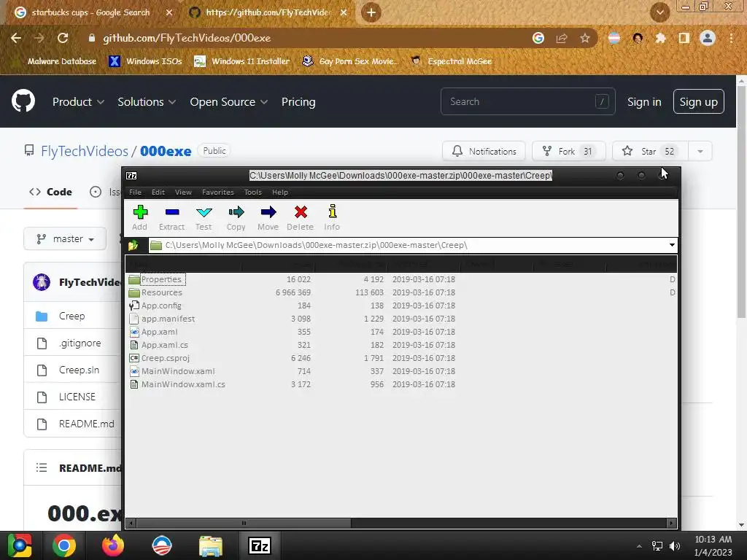Expand the Solutions dropdown
This screenshot has width=747, height=560.
pyautogui.click(x=147, y=102)
